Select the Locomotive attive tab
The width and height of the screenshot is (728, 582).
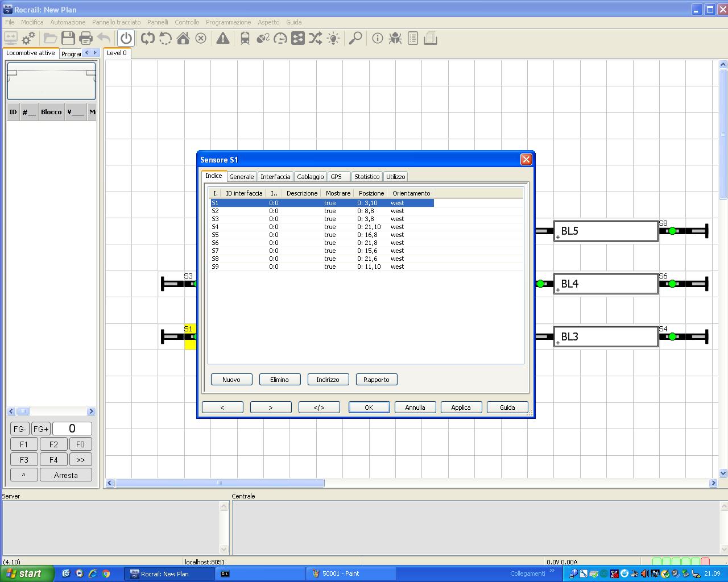(31, 53)
